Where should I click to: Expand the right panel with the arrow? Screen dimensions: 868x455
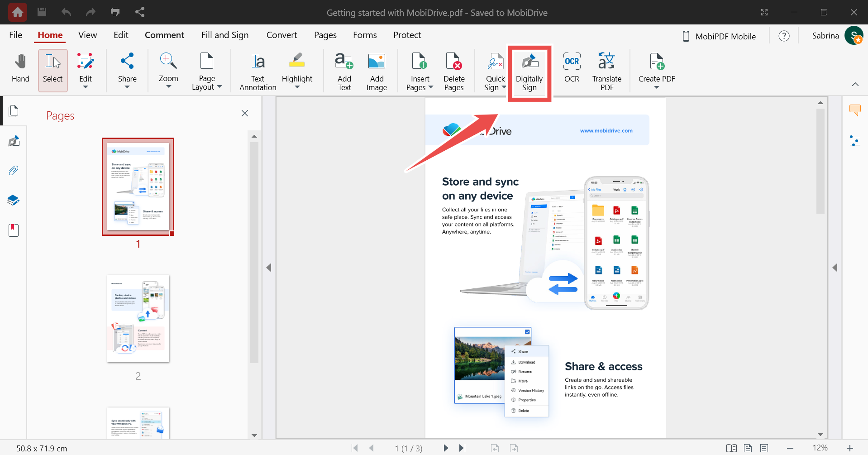point(835,268)
